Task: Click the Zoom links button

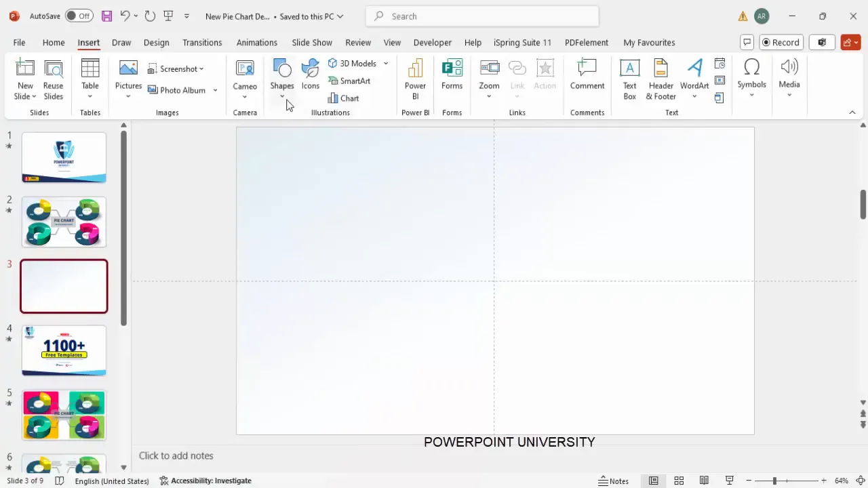Action: (489, 79)
